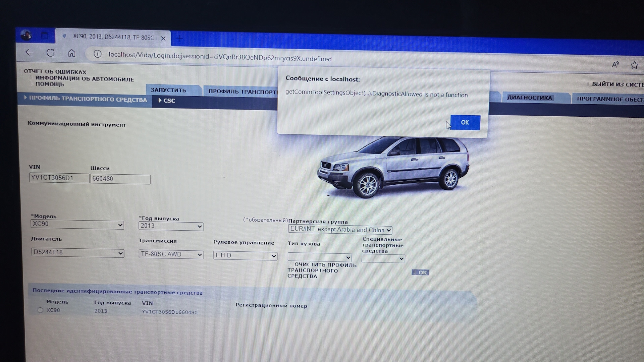Image resolution: width=644 pixels, height=362 pixels.
Task: Open the Год выпуска dropdown showing 2013
Action: 171,226
